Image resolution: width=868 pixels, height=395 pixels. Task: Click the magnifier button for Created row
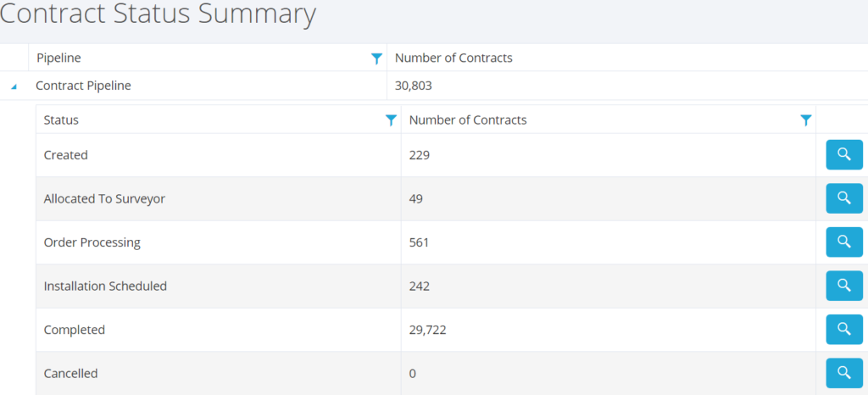[x=843, y=154]
